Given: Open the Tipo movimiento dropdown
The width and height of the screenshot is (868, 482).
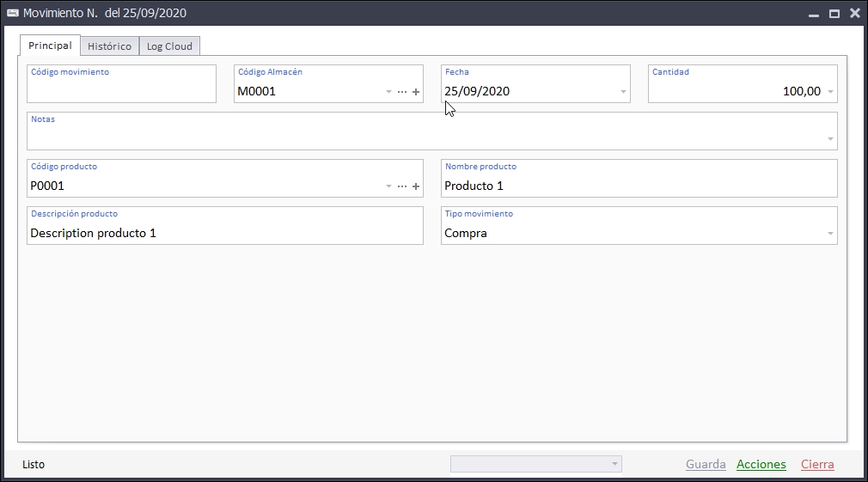Looking at the screenshot, I should click(830, 234).
